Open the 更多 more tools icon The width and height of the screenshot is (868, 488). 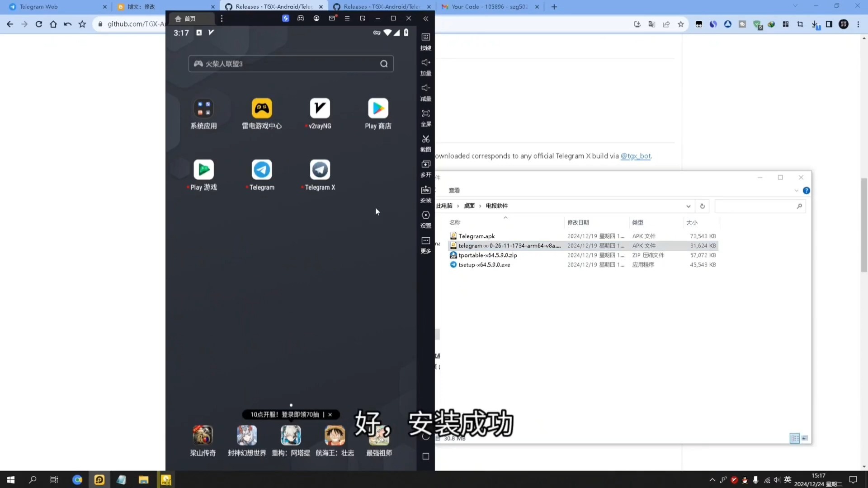tap(425, 240)
